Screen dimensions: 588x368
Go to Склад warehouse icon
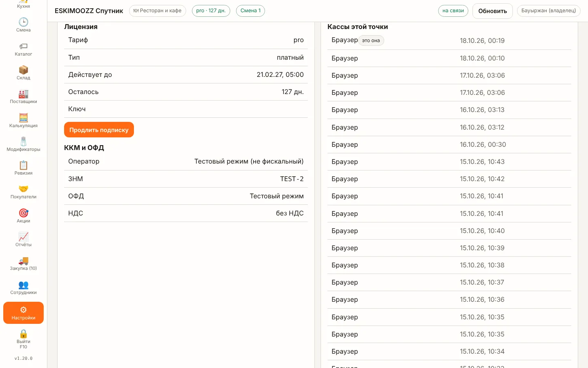[x=23, y=73]
